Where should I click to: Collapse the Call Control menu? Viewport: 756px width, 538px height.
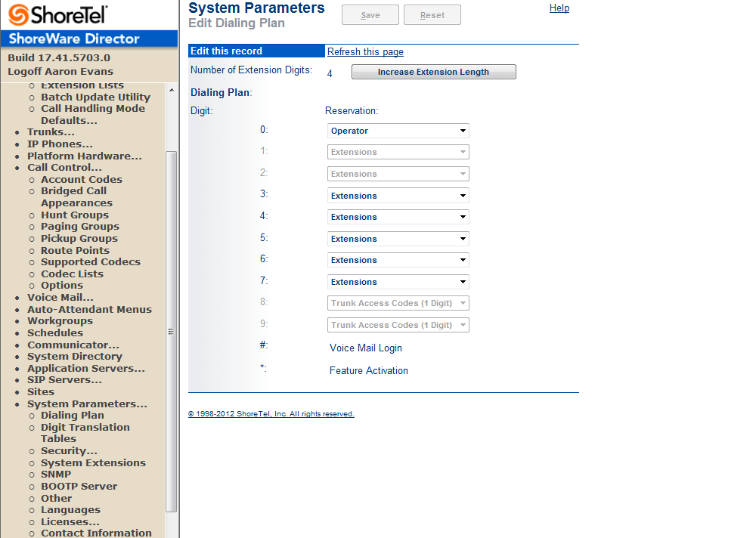pyautogui.click(x=64, y=167)
